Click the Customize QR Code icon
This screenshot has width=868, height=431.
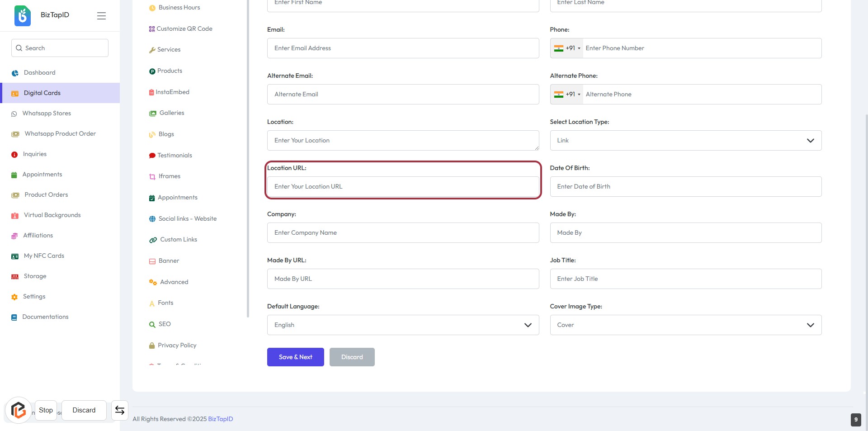152,29
